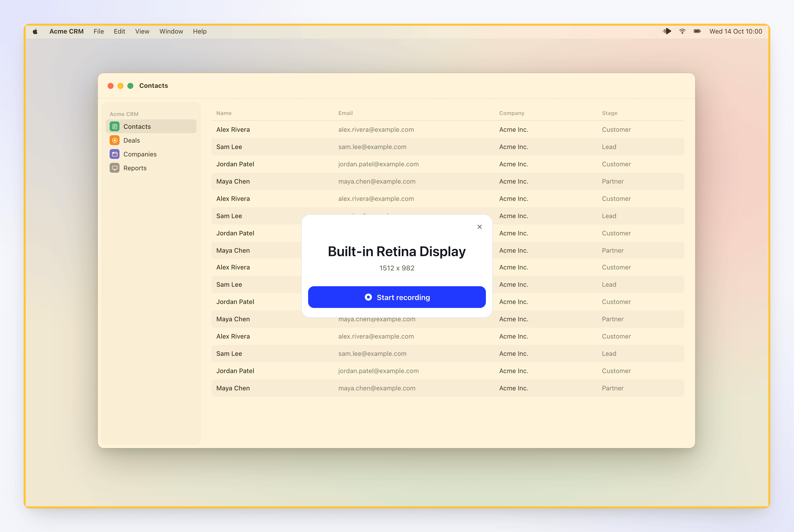Image resolution: width=794 pixels, height=532 pixels.
Task: Click the 1512 x 982 resolution text
Action: point(397,268)
